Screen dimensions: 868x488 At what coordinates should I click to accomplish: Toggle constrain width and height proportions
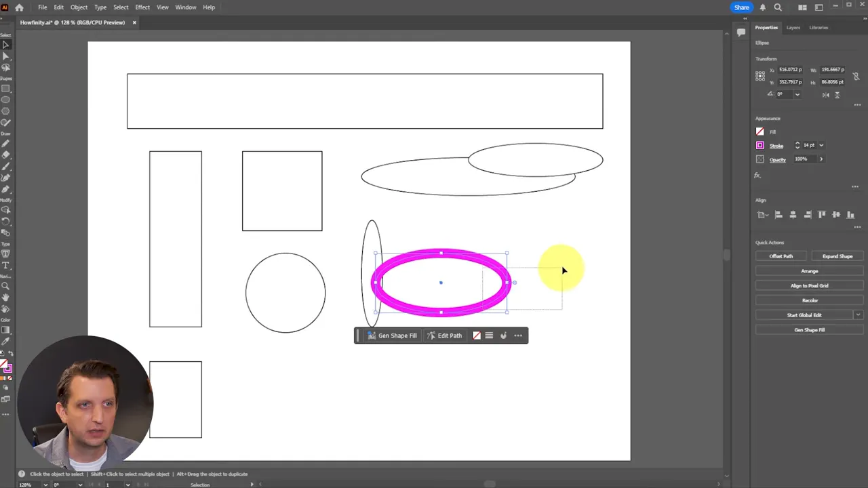pyautogui.click(x=856, y=75)
